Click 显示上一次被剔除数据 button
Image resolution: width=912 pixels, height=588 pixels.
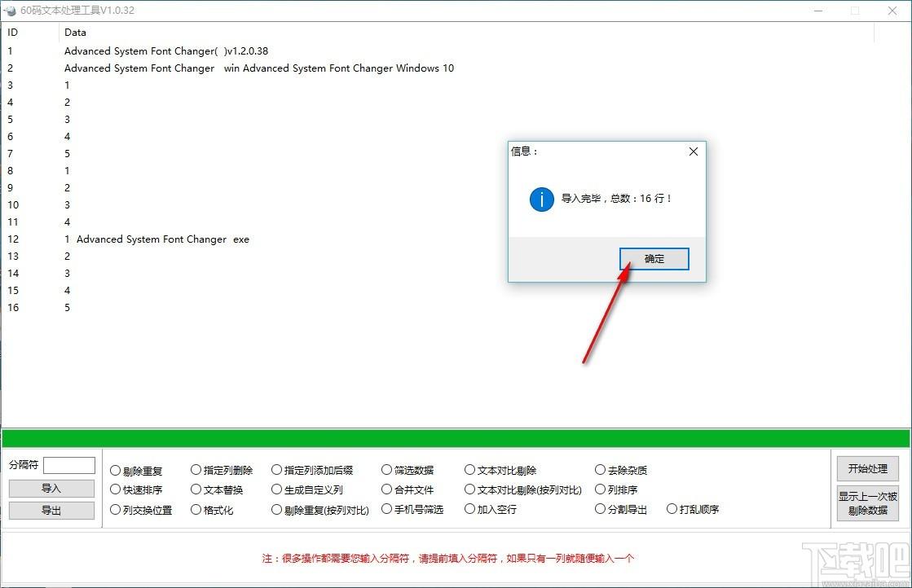click(x=867, y=503)
